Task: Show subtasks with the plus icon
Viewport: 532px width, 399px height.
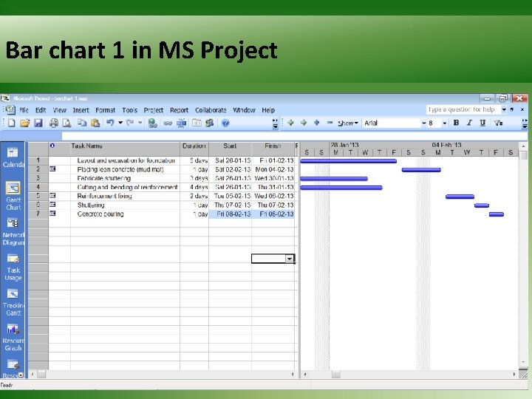Action: pos(316,123)
